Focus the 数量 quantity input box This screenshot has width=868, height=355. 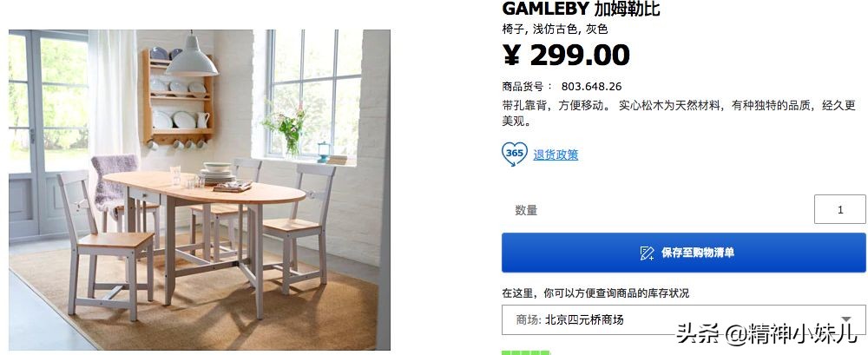coord(839,209)
